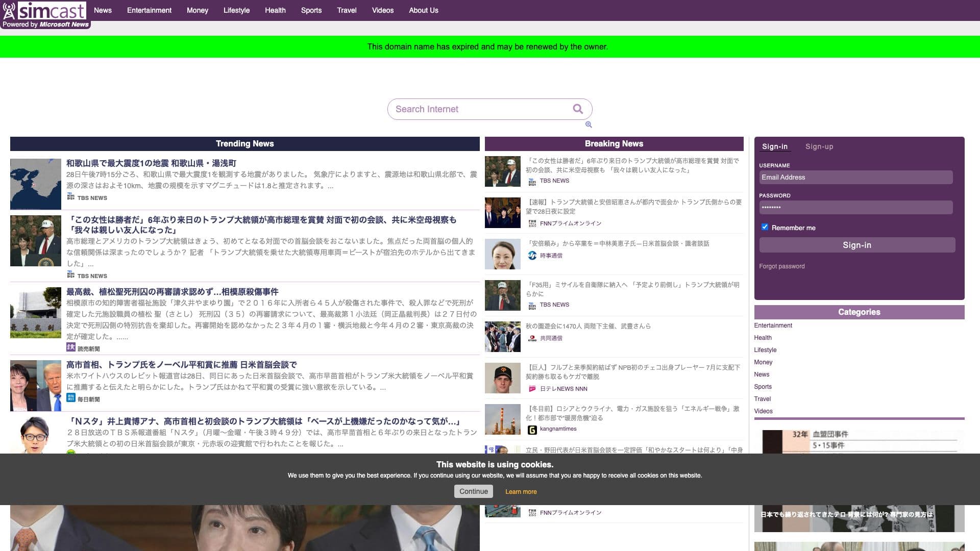Open Wakayama earthquake map thumbnail
Screen dimensions: 980x551
[36, 184]
